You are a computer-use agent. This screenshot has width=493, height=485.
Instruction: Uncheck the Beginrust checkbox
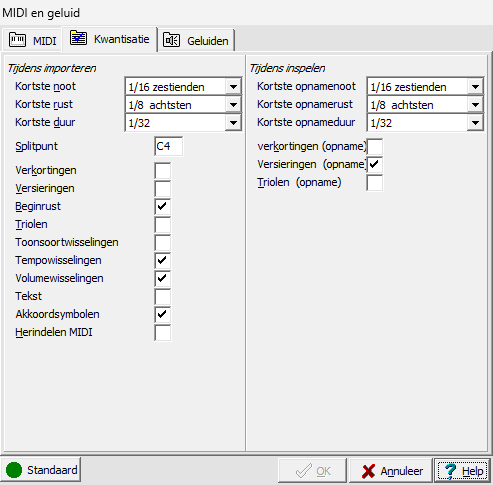click(163, 206)
